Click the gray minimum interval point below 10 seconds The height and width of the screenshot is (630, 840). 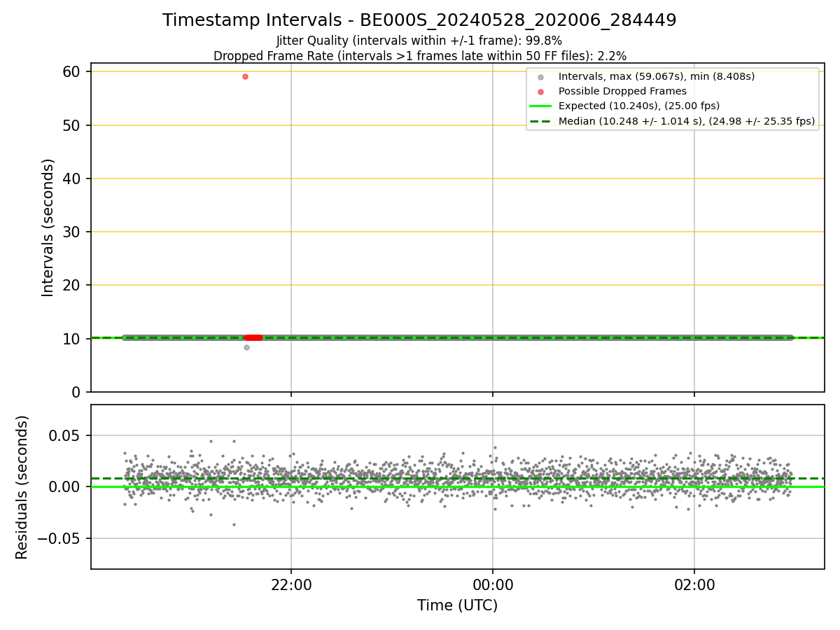pos(246,347)
